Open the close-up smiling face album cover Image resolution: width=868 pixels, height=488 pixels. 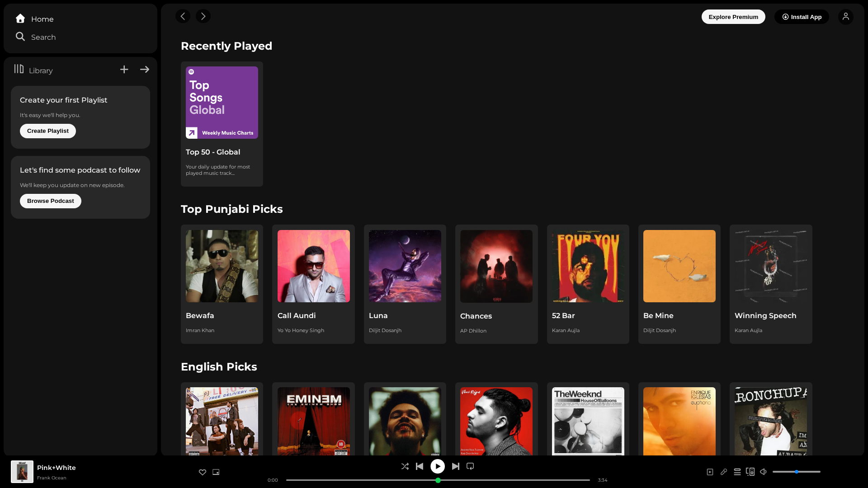point(405,421)
